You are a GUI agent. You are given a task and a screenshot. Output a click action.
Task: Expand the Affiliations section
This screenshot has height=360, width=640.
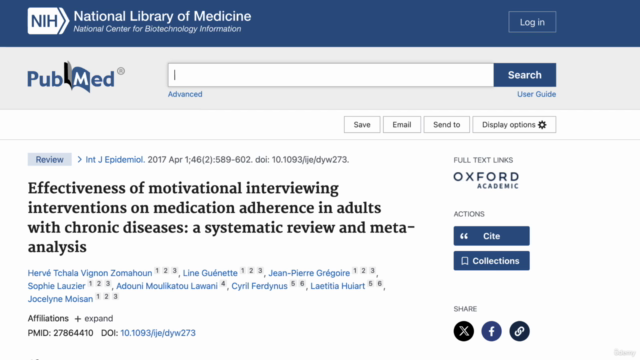click(x=94, y=318)
